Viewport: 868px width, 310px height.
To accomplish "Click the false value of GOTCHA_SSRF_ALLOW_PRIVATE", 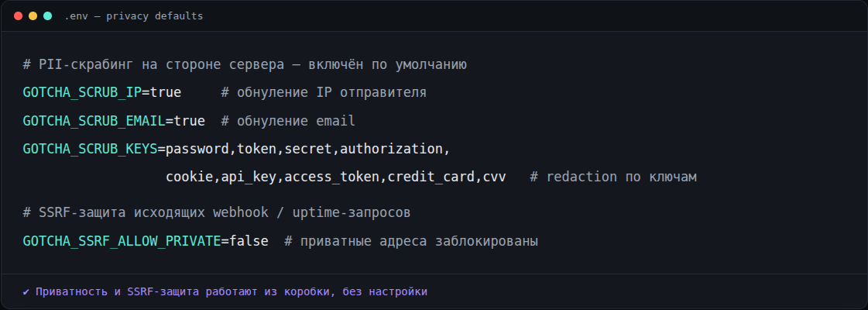I will [249, 241].
